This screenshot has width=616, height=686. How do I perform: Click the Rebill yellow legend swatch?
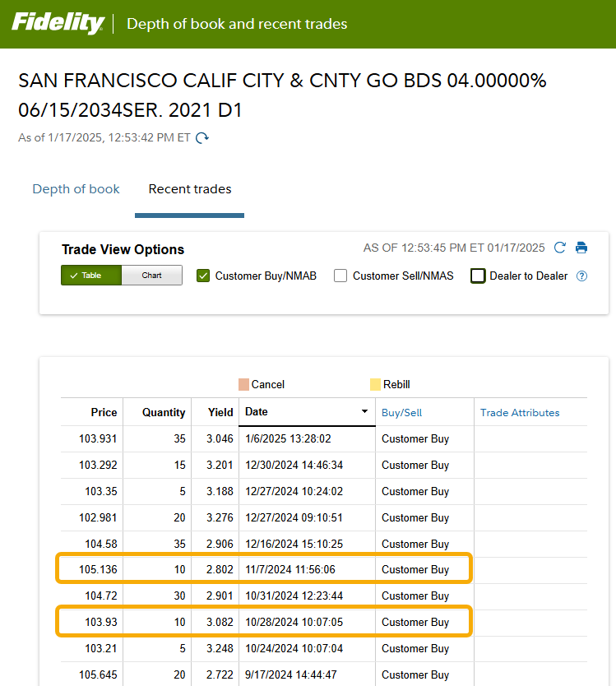[x=375, y=385]
